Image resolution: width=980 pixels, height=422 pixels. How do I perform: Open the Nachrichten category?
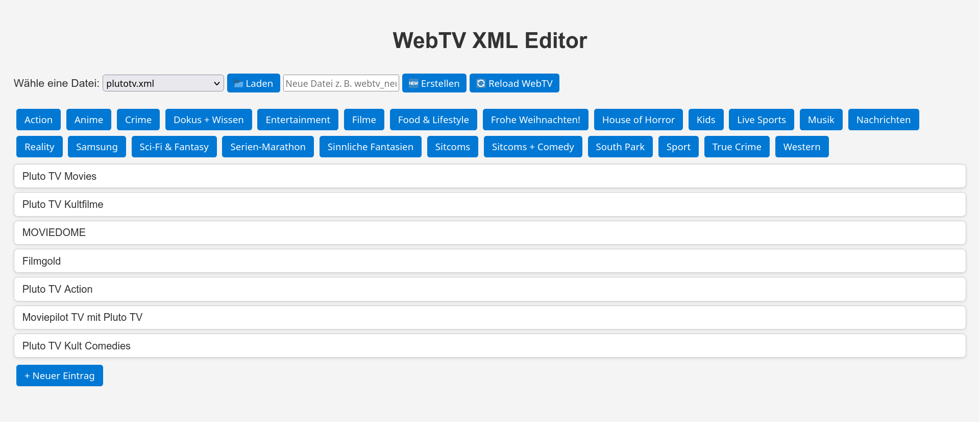(883, 120)
